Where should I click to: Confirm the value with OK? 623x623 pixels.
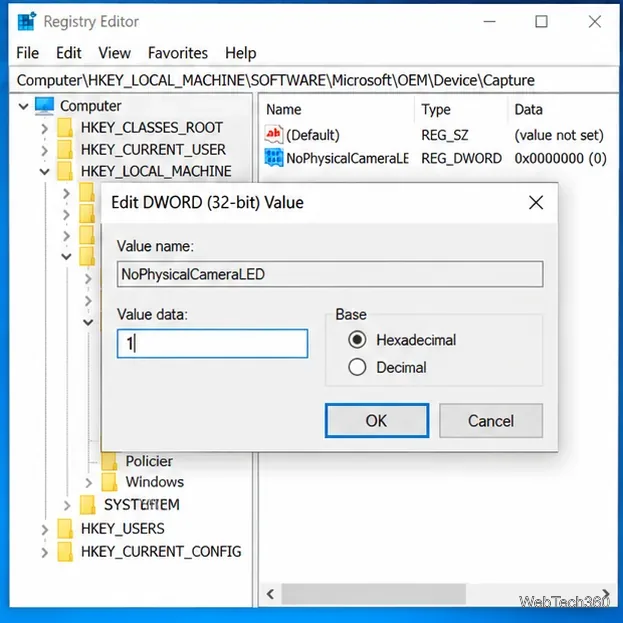pos(377,421)
